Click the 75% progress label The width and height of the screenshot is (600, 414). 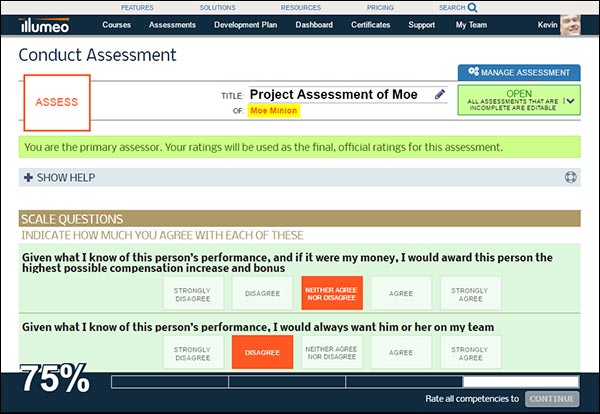(x=55, y=378)
